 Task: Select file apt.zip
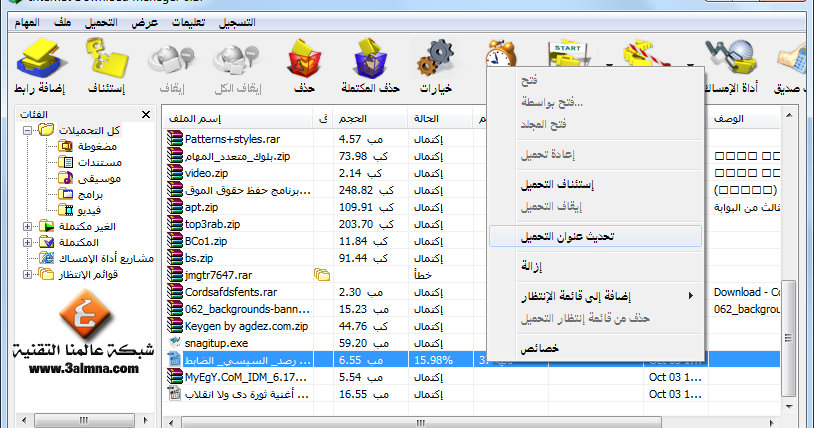[201, 207]
